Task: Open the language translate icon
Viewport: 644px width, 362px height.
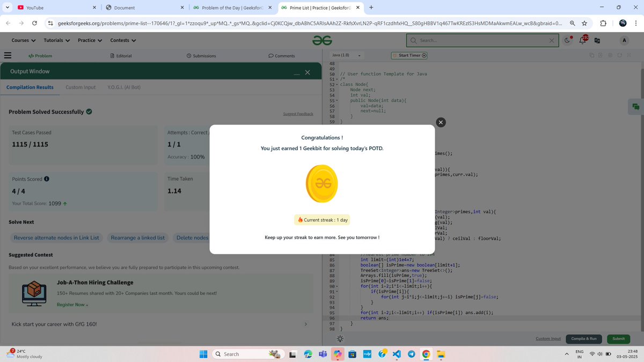Action: point(597,40)
